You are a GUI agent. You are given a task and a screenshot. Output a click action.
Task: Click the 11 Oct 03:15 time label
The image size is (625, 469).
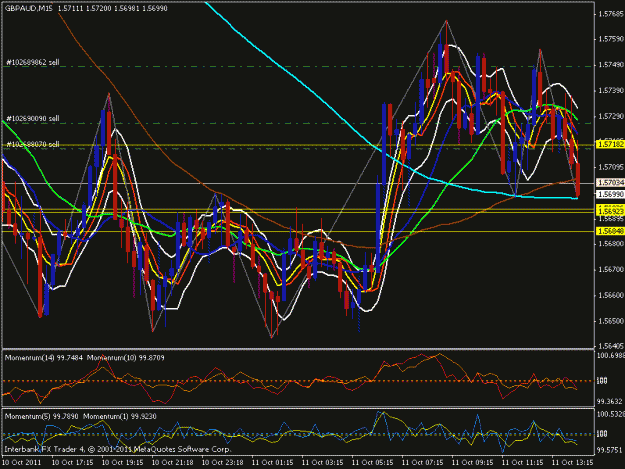[322, 463]
